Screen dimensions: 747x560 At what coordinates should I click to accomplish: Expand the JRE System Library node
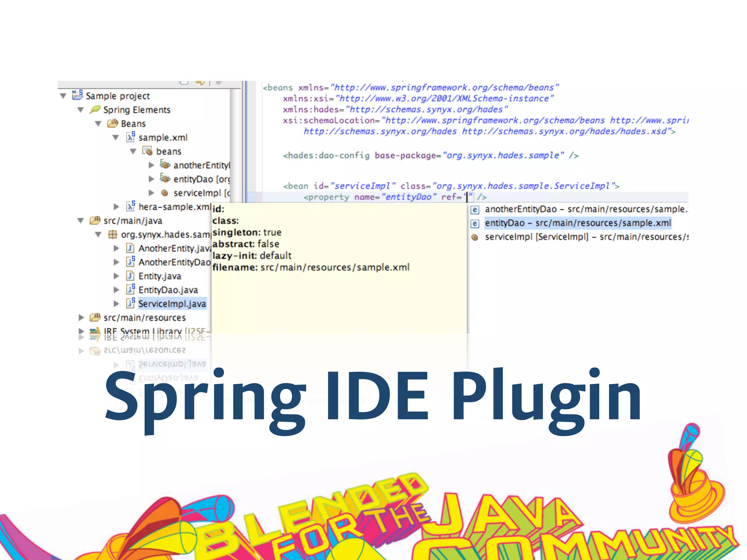pyautogui.click(x=81, y=331)
